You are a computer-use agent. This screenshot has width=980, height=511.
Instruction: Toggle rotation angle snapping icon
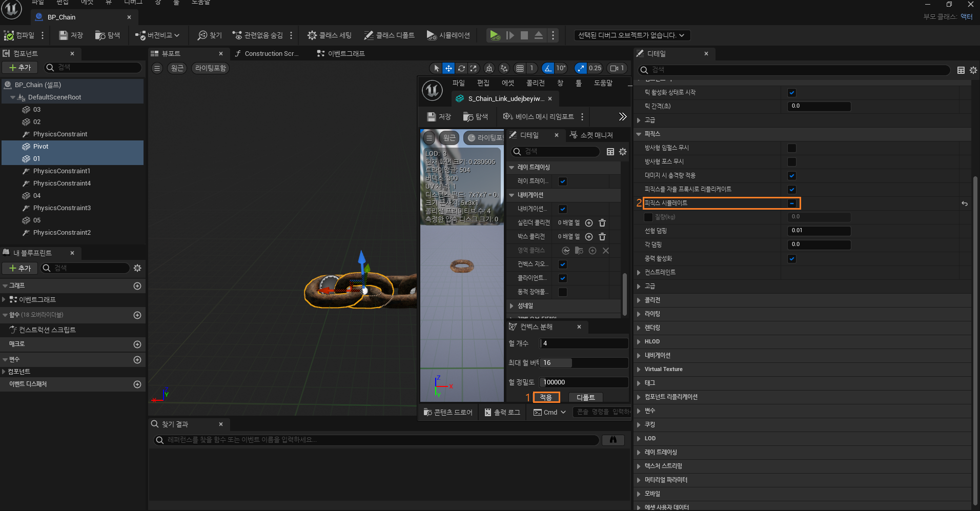coord(548,68)
